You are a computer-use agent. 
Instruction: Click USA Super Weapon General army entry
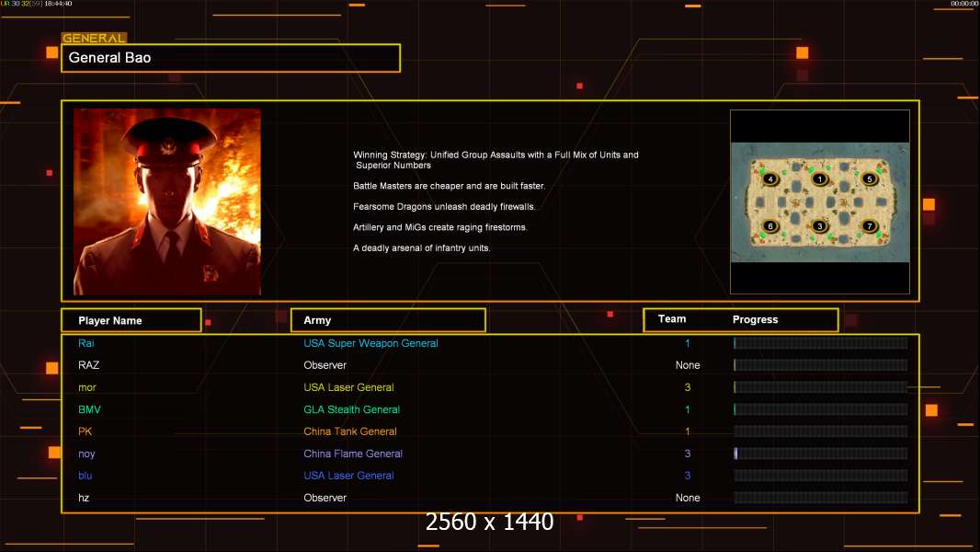click(x=370, y=343)
